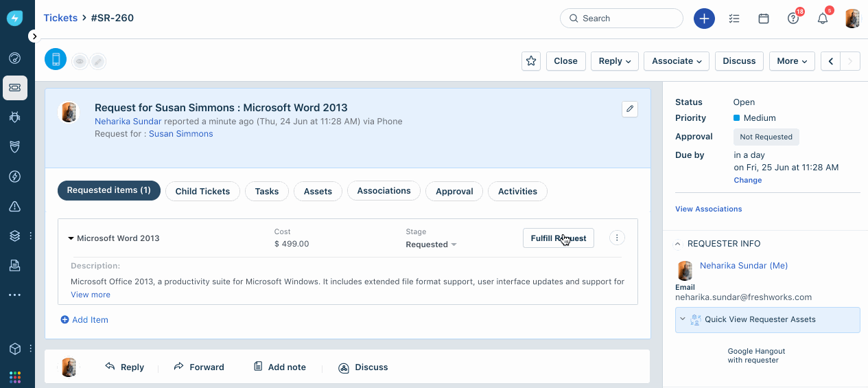This screenshot has height=388, width=868.
Task: Collapse the Microsoft Word 2013 item
Action: point(71,238)
